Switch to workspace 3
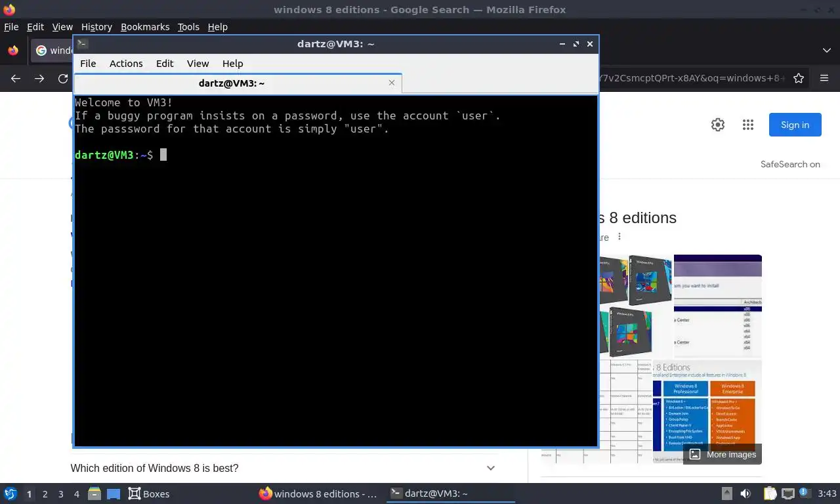This screenshot has width=840, height=504. tap(60, 493)
